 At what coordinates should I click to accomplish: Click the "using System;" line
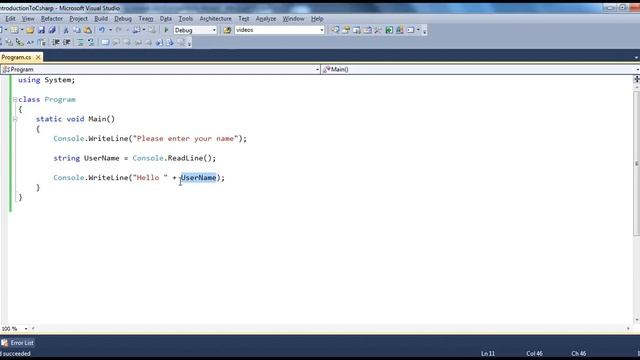click(47, 80)
